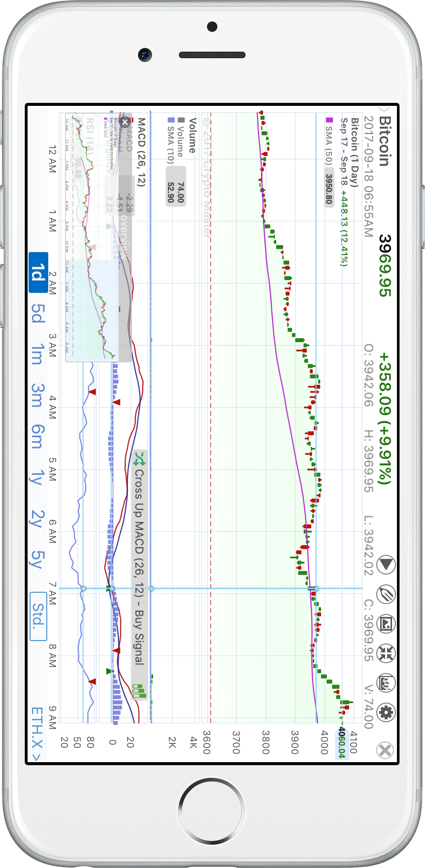Tap the crosshair handle atop the MACD panel
This screenshot has height=868, width=425.
click(151, 588)
